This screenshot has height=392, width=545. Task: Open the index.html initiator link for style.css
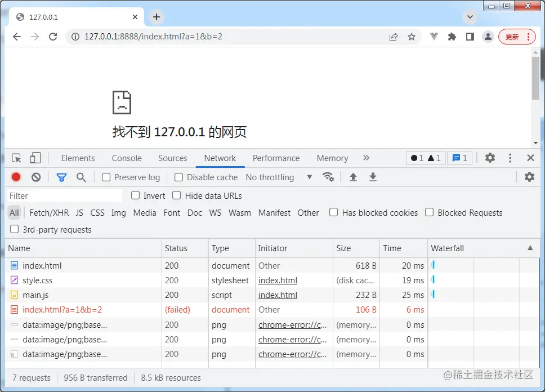click(278, 280)
